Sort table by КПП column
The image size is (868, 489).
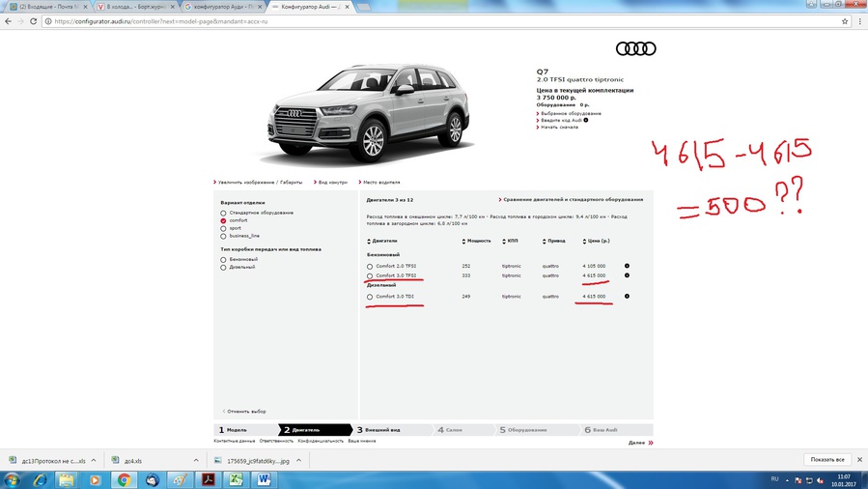[x=510, y=241]
